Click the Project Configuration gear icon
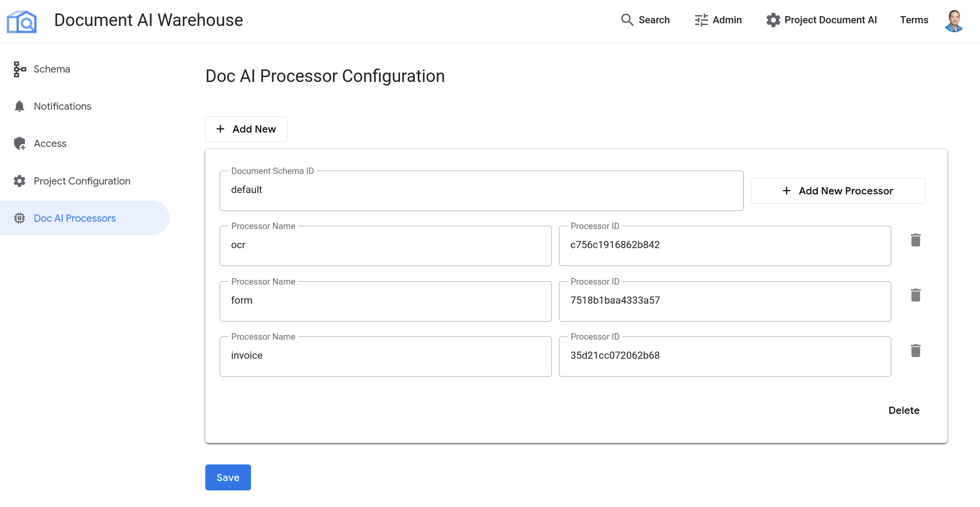The width and height of the screenshot is (980, 507). (19, 180)
